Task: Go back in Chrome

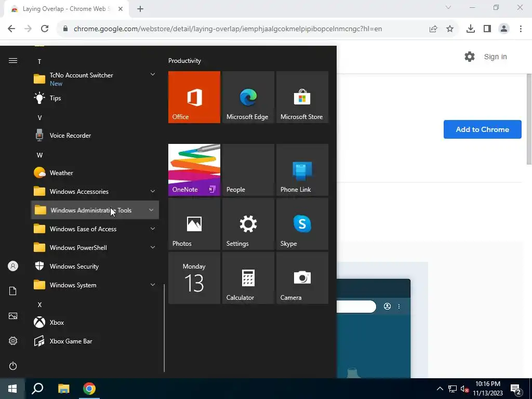Action: tap(11, 29)
